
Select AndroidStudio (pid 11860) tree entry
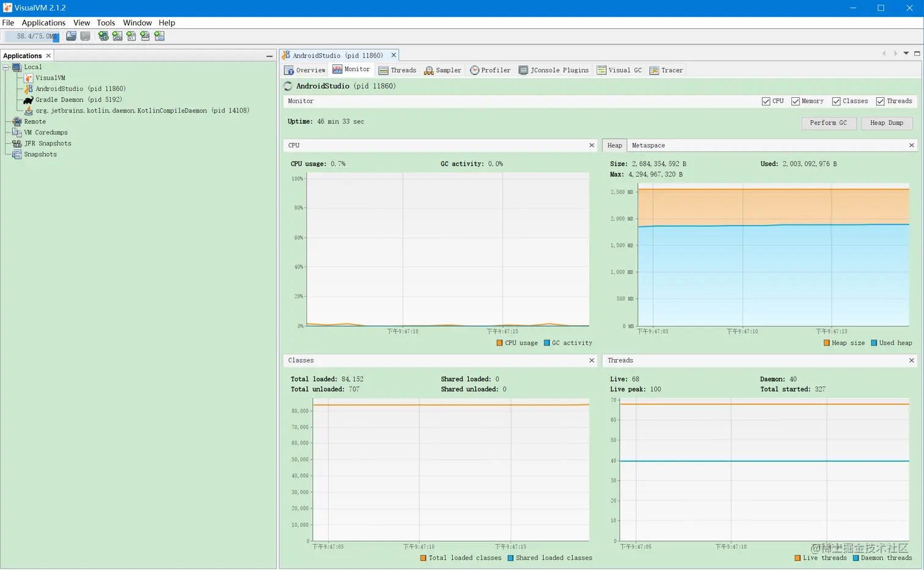click(x=75, y=89)
